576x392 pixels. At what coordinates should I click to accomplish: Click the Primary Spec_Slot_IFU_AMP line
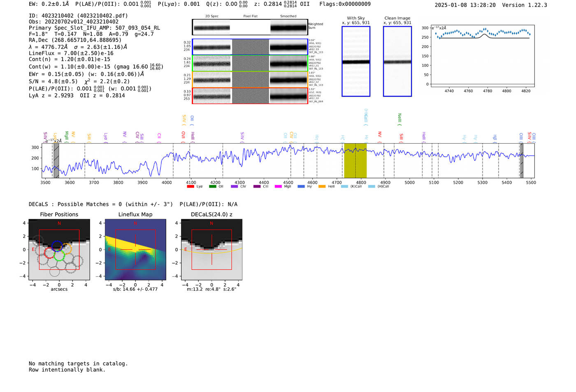(x=95, y=28)
